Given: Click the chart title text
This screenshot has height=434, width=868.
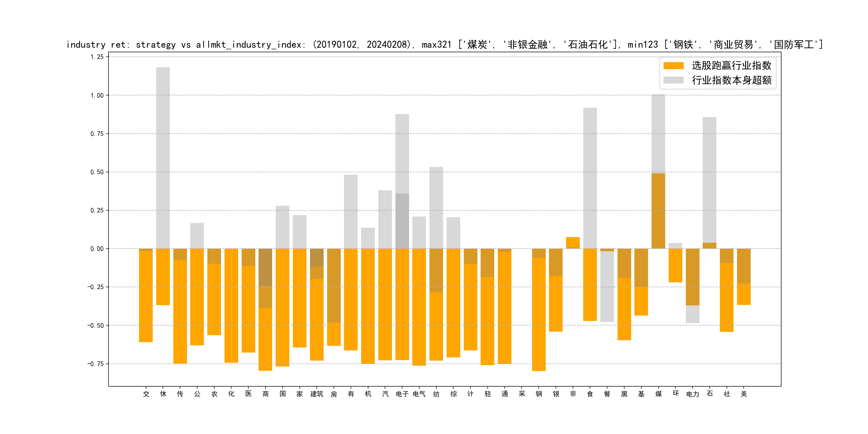Looking at the screenshot, I should coord(444,44).
